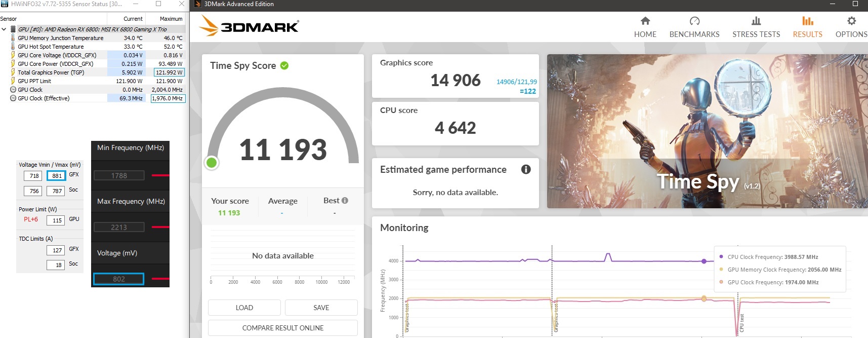Open the BENCHMARKS tab

tap(694, 27)
